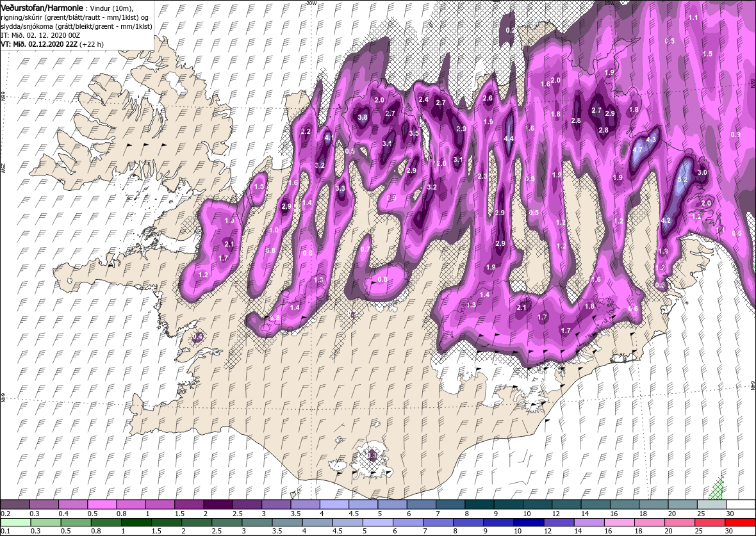The image size is (756, 536).
Task: Select the grey-green 3 swatch in the rain legend
Action: tap(257, 523)
